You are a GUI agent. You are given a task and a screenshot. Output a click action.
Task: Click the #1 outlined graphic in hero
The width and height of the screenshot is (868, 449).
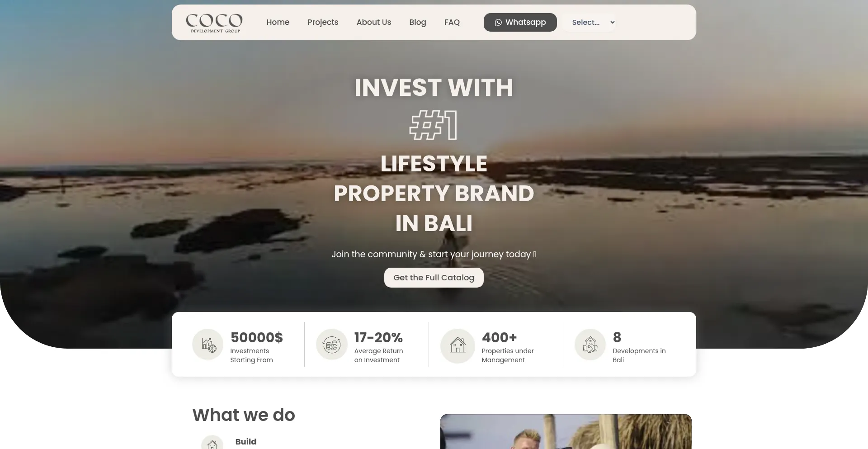[x=433, y=125]
